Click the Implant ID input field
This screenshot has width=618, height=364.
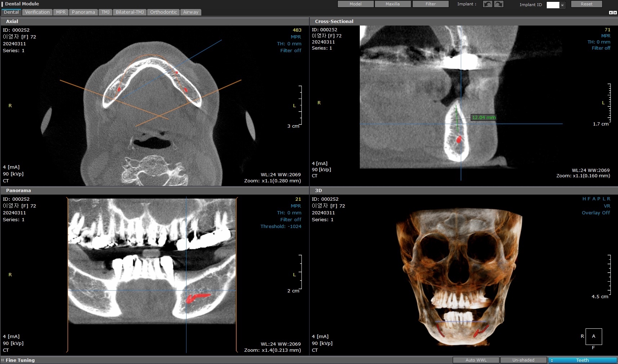click(x=553, y=5)
